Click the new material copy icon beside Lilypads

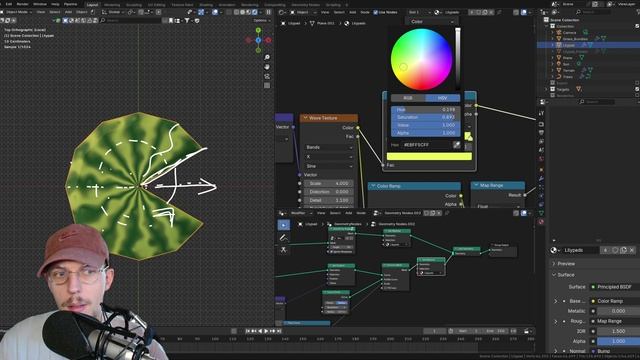[x=623, y=250]
